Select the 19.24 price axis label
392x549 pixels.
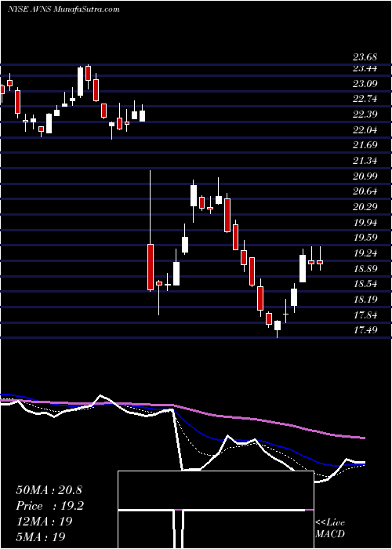(365, 253)
